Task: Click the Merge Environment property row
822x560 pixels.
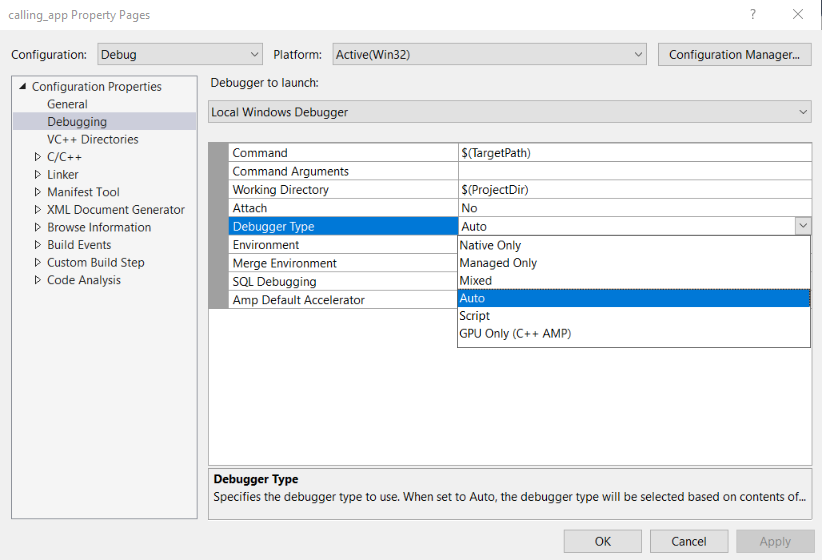Action: 343,263
